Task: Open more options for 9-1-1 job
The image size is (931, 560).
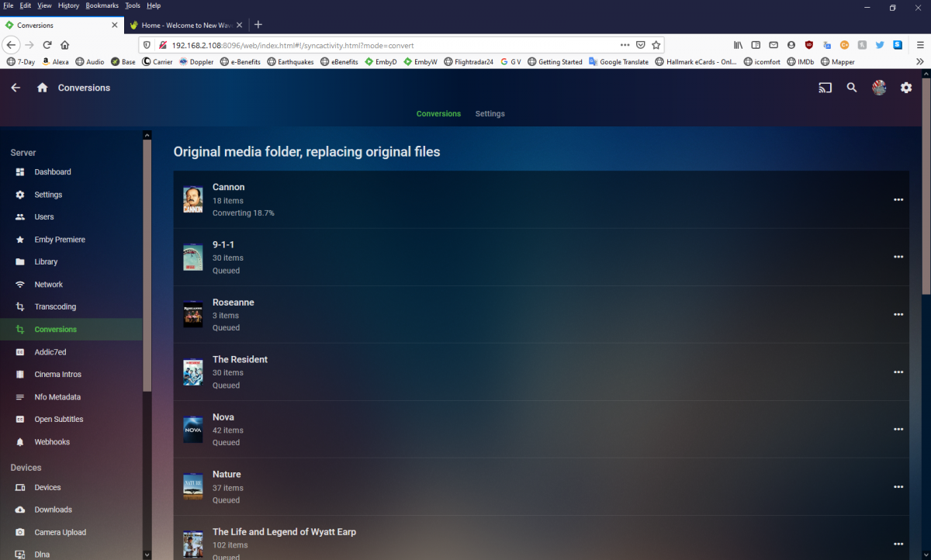Action: 898,258
